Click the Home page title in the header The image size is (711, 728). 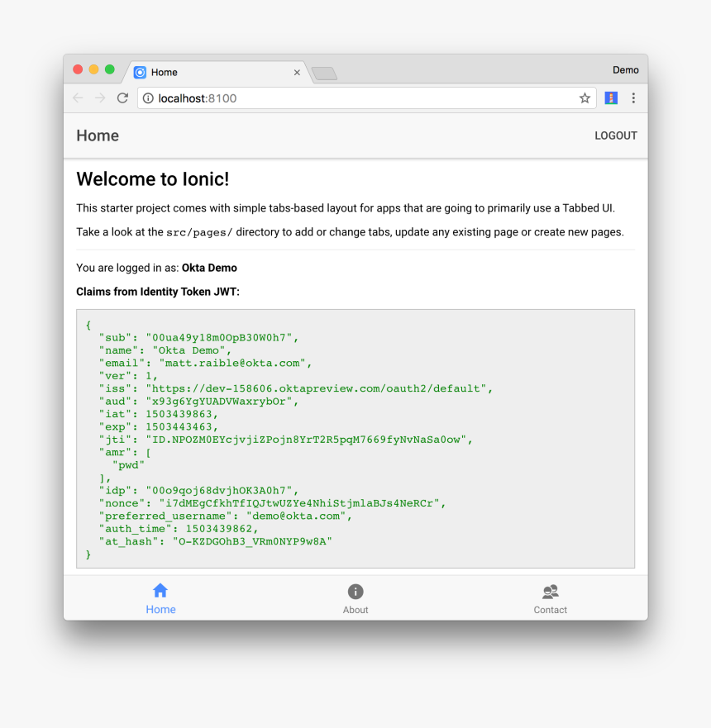coord(98,136)
